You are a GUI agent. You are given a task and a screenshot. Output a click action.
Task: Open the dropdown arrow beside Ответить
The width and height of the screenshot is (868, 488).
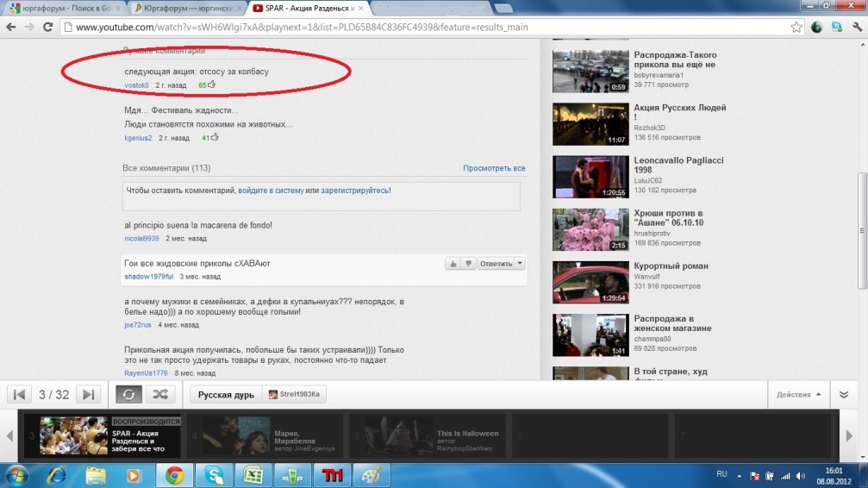pos(520,264)
